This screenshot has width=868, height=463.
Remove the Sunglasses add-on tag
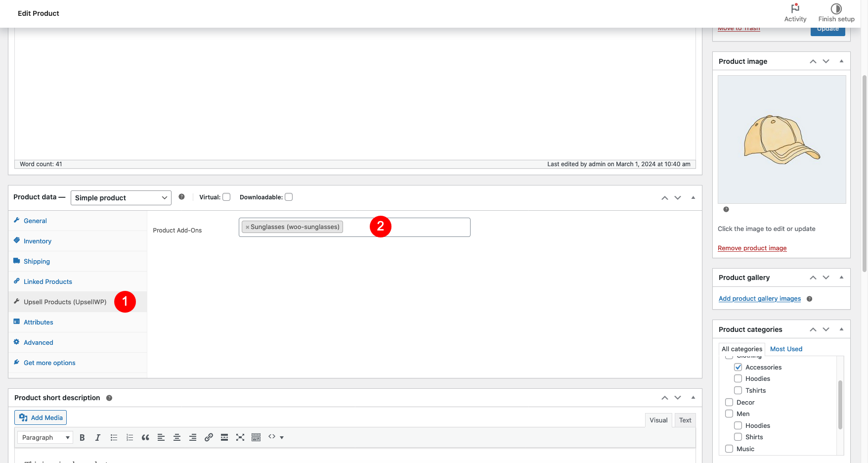coord(247,228)
